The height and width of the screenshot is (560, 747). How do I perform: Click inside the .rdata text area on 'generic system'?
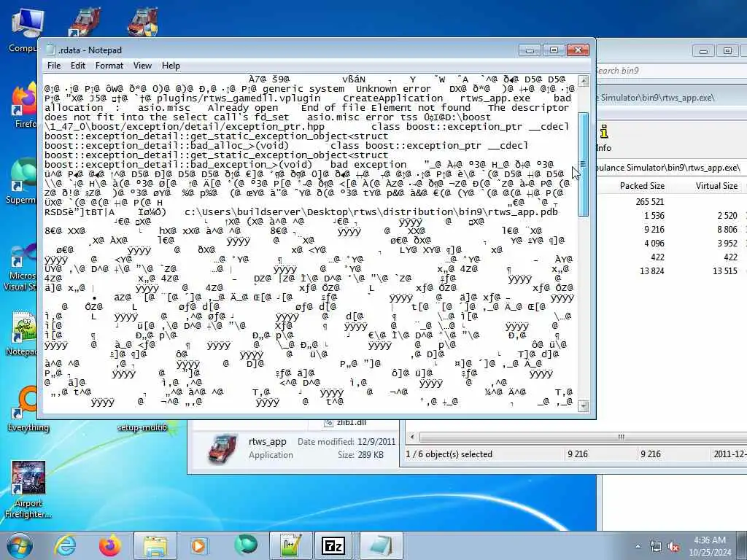click(x=303, y=88)
